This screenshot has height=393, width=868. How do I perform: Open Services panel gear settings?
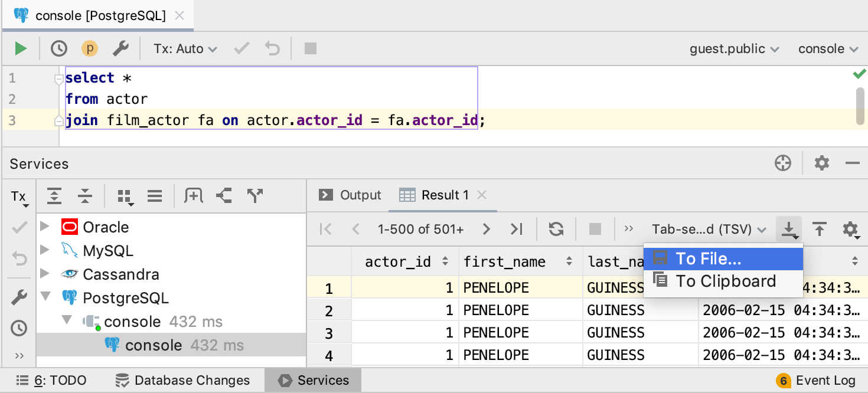(x=822, y=163)
